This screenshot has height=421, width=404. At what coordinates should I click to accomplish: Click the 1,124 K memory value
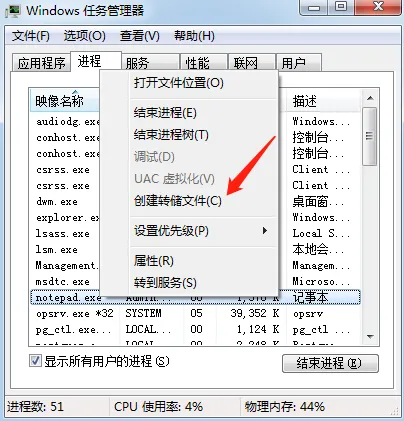(258, 329)
